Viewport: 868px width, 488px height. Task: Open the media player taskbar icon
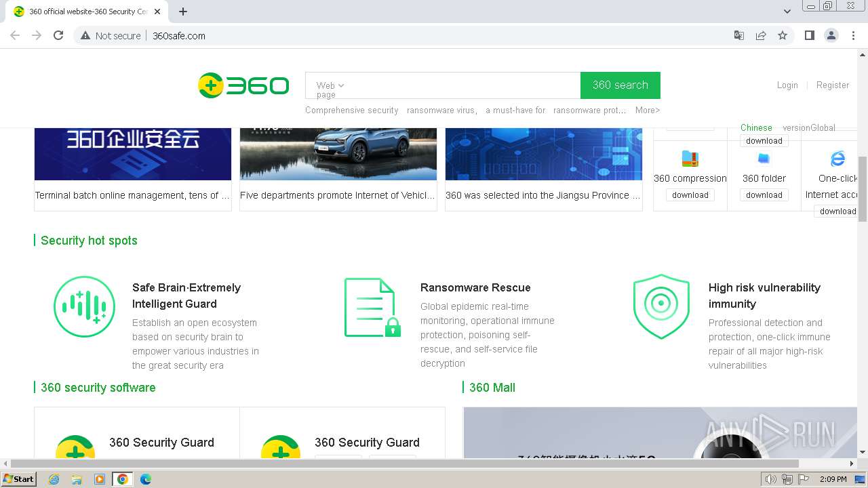pyautogui.click(x=100, y=479)
